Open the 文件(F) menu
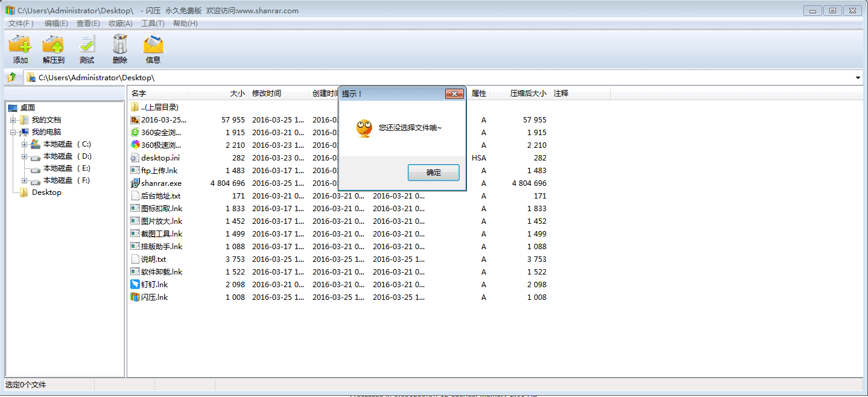 (x=21, y=24)
